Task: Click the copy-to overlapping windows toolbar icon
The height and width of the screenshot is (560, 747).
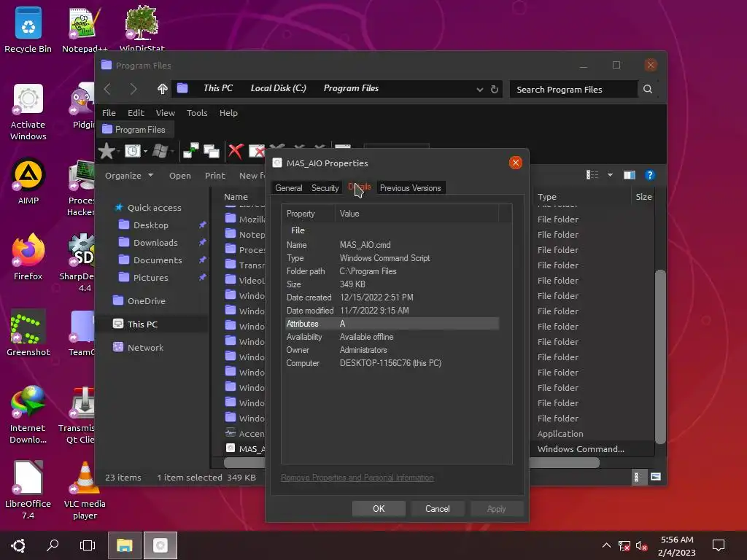Action: pos(211,152)
